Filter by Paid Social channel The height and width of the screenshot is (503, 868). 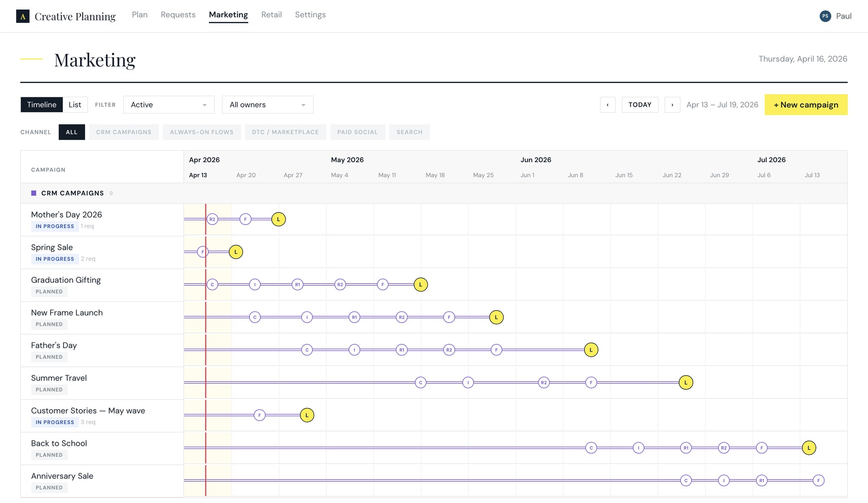(x=358, y=132)
